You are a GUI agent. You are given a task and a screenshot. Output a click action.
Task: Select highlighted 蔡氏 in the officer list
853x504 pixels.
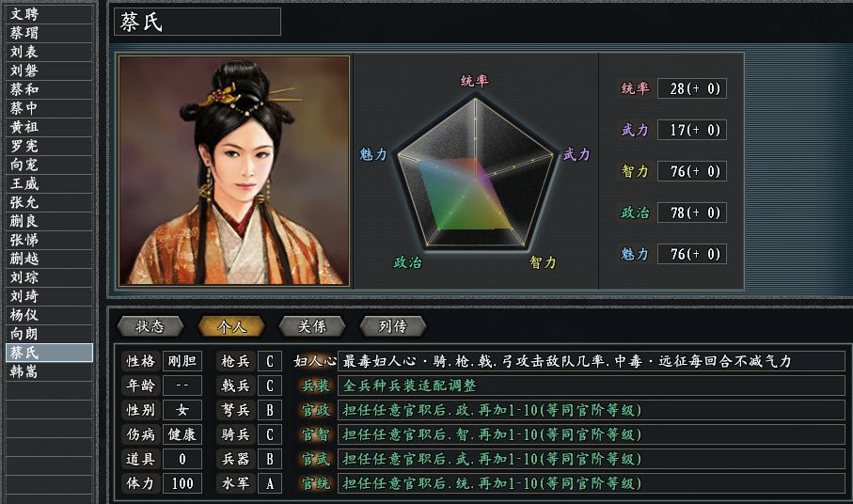tap(49, 353)
